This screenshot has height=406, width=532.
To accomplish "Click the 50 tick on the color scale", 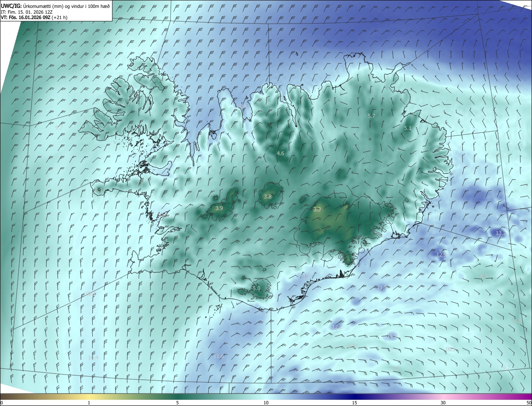I will [x=529, y=403].
